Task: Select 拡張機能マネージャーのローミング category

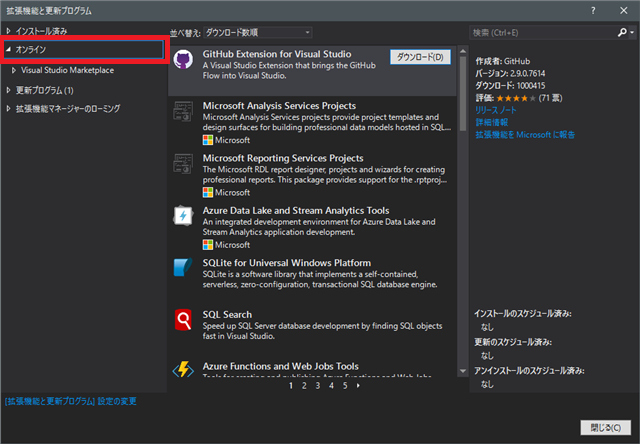Action: point(68,109)
